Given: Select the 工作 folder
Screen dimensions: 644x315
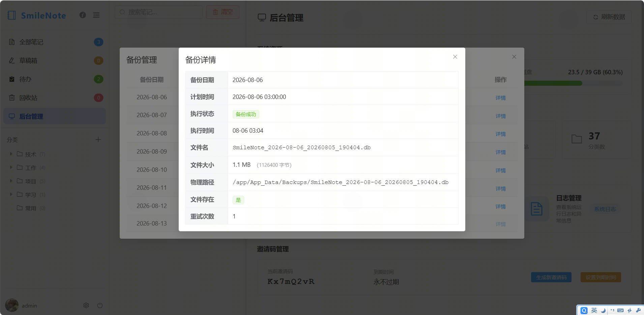Looking at the screenshot, I should (31, 168).
